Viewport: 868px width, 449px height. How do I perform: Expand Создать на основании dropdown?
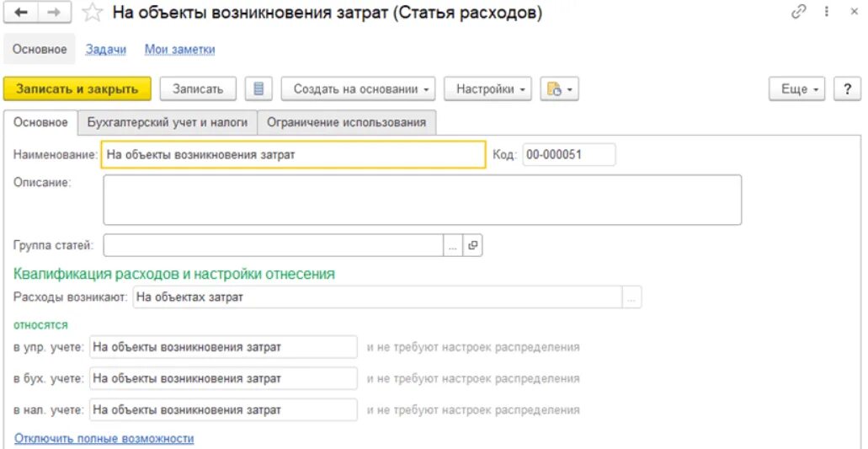[x=363, y=89]
